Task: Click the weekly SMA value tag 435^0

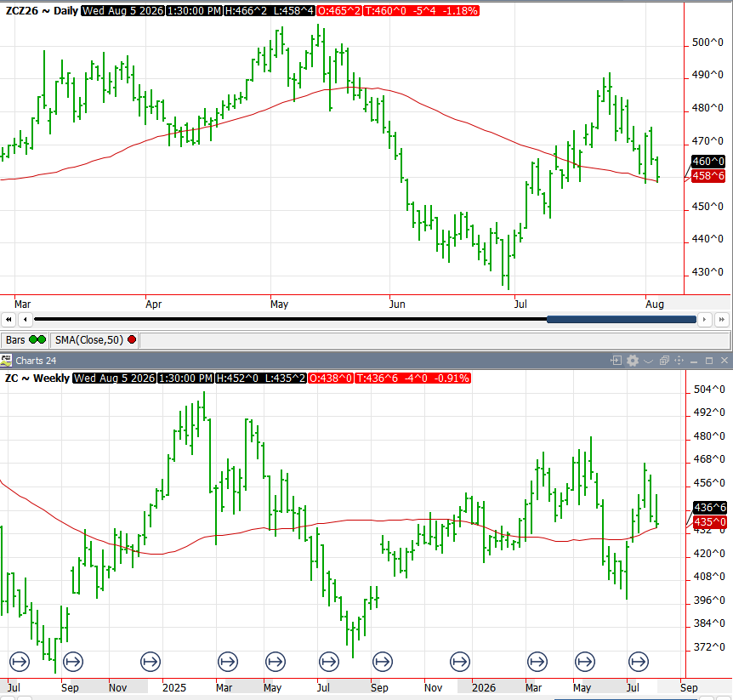Action: pyautogui.click(x=710, y=522)
